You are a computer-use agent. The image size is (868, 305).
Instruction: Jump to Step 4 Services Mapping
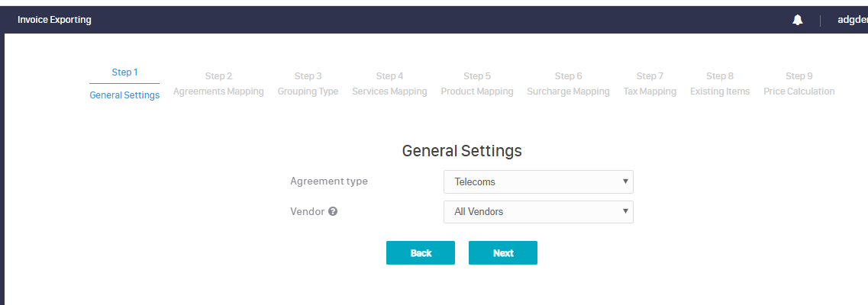coord(389,84)
